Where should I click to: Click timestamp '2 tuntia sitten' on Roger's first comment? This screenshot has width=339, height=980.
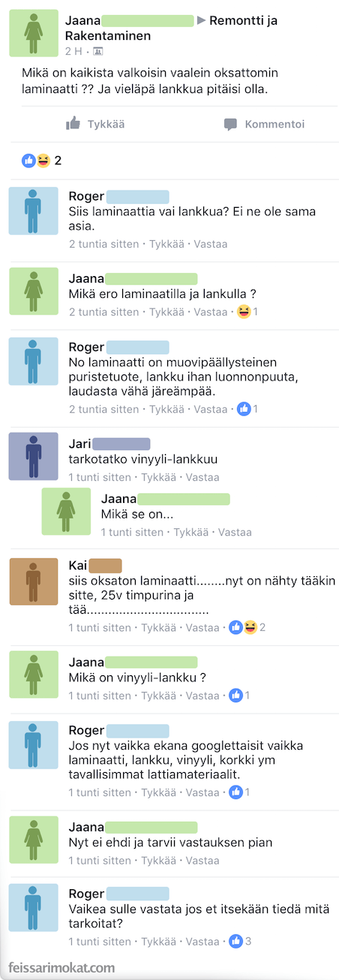pyautogui.click(x=103, y=244)
